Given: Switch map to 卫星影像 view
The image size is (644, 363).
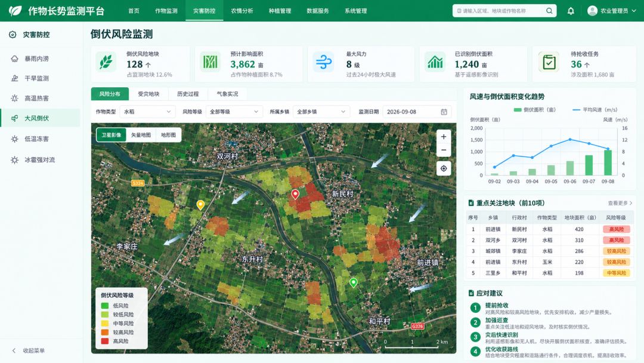Looking at the screenshot, I should point(112,135).
